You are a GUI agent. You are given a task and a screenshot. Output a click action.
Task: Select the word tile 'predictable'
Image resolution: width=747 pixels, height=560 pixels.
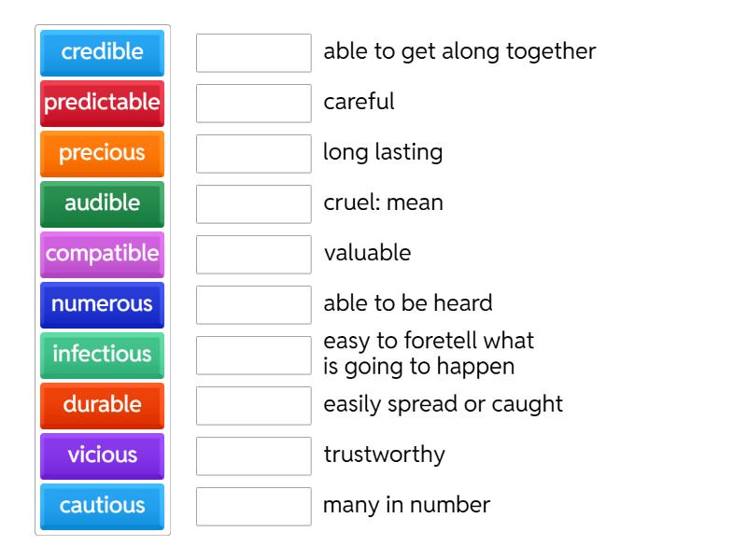[101, 104]
